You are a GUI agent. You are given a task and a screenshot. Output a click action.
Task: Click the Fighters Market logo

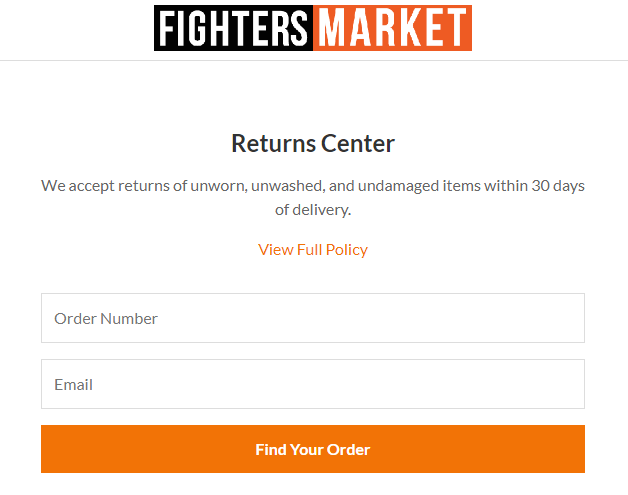(x=313, y=28)
